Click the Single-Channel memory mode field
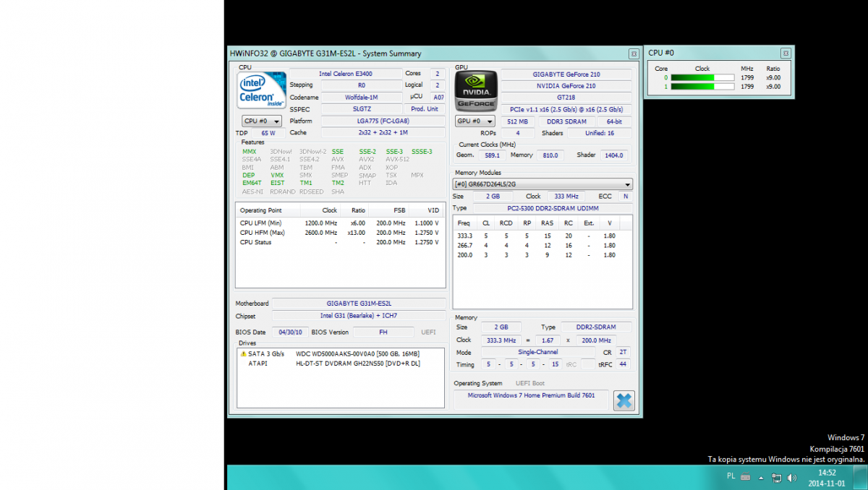Screen dimensions: 868x490 pyautogui.click(x=538, y=353)
